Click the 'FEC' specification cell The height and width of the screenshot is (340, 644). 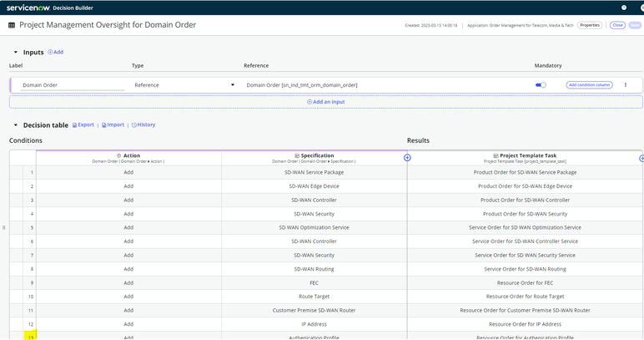(x=314, y=283)
